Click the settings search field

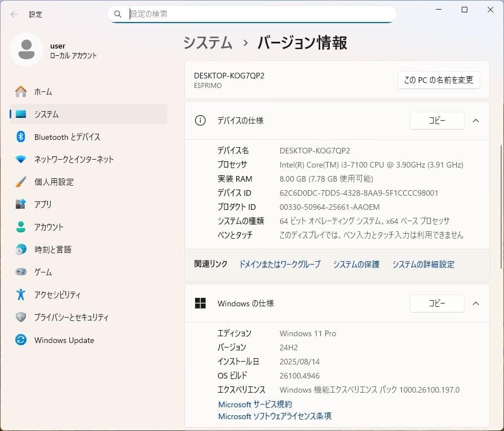(x=251, y=14)
